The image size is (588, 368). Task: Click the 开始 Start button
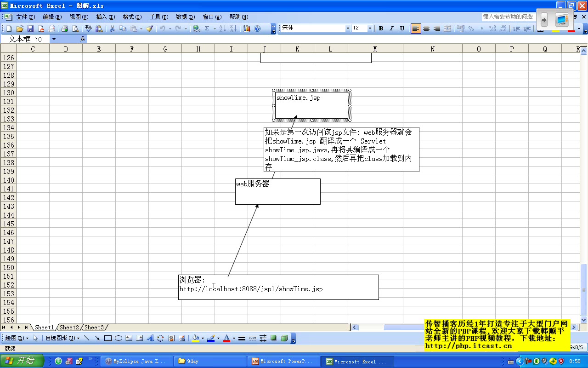22,361
